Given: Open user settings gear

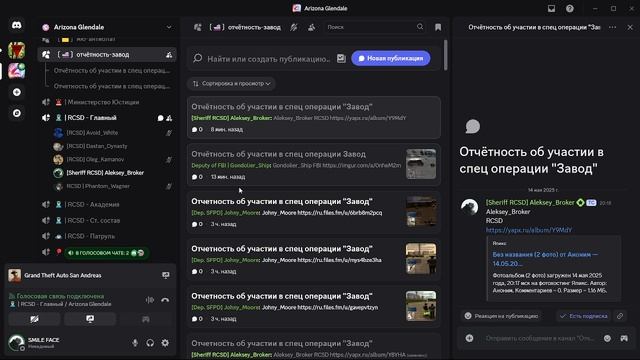Looking at the screenshot, I should 165,343.
